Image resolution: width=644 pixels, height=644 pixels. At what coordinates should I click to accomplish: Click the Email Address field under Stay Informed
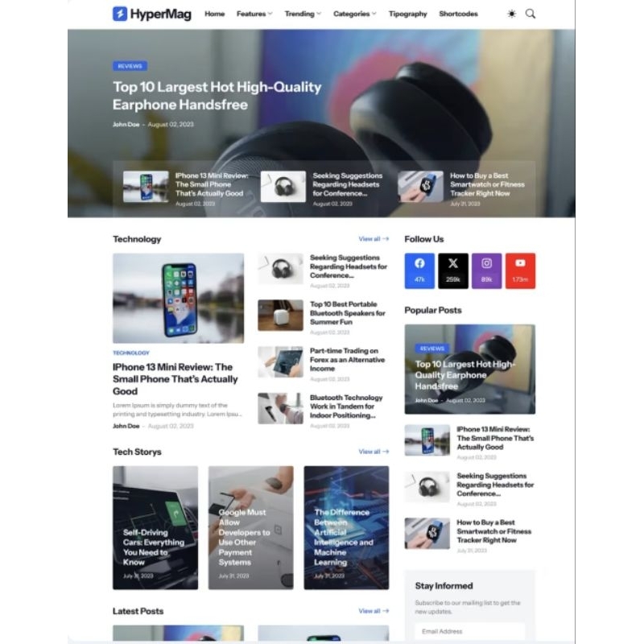470,632
